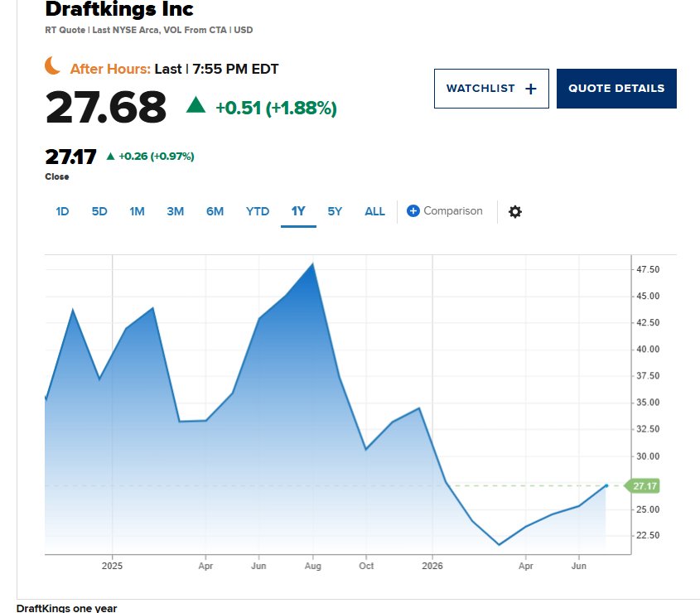Click the endpoint dot on the chart line
700x613 pixels.
coord(606,485)
